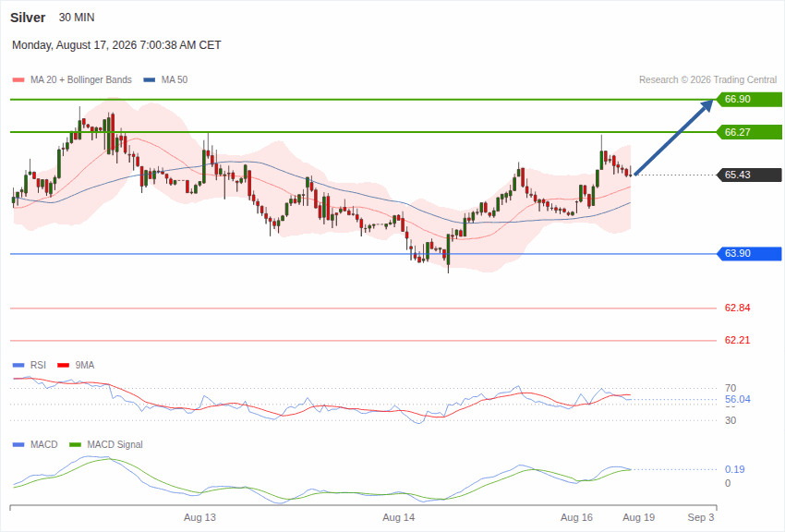Image resolution: width=785 pixels, height=532 pixels.
Task: Click the MA 50 legend swatch
Action: pyautogui.click(x=150, y=80)
